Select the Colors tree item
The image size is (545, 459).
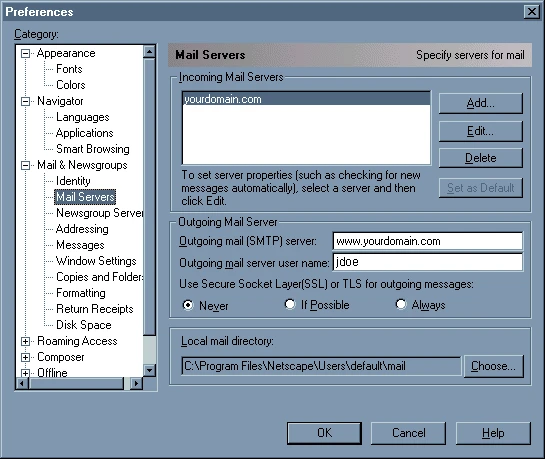pos(71,85)
